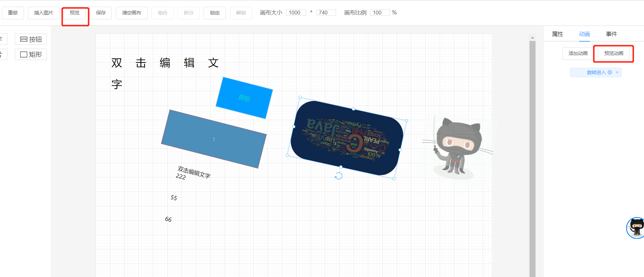Select the 旋转进入 animation tag
The width and height of the screenshot is (644, 277).
[596, 72]
